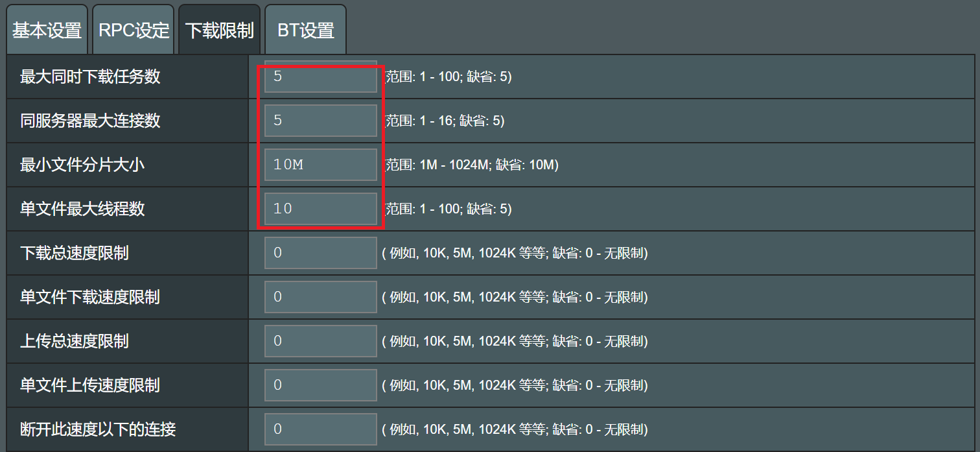Click the 最大同时下载任务数 input field

coord(320,77)
